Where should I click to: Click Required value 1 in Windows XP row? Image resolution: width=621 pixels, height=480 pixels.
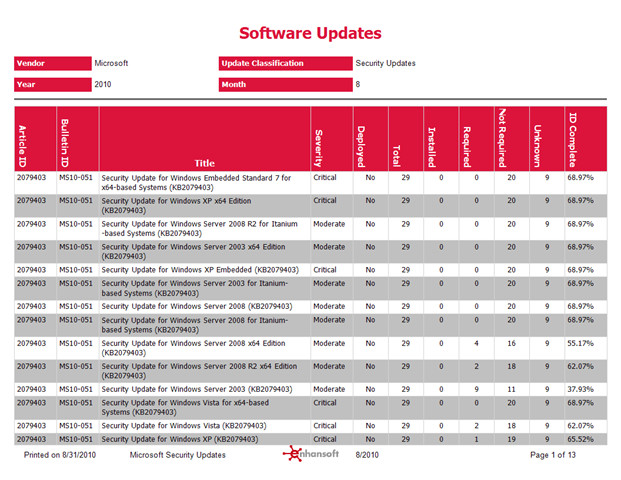click(x=476, y=439)
